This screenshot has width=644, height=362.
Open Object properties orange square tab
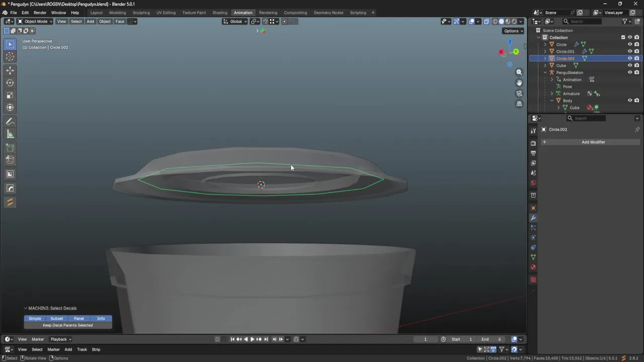[533, 208]
